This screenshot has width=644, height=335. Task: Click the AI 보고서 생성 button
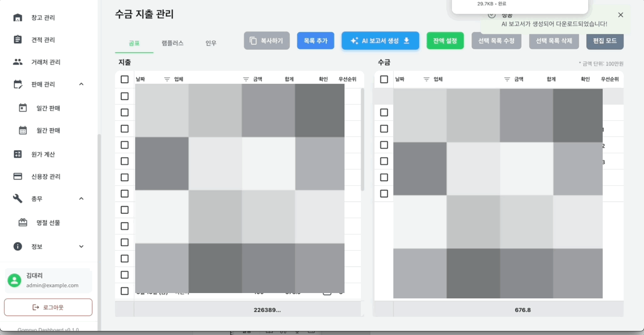[x=380, y=41]
